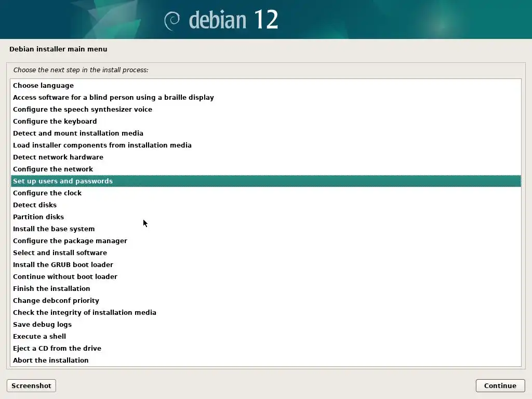Choose 'Load installer components from installation media'
The width and height of the screenshot is (532, 399).
click(265, 145)
